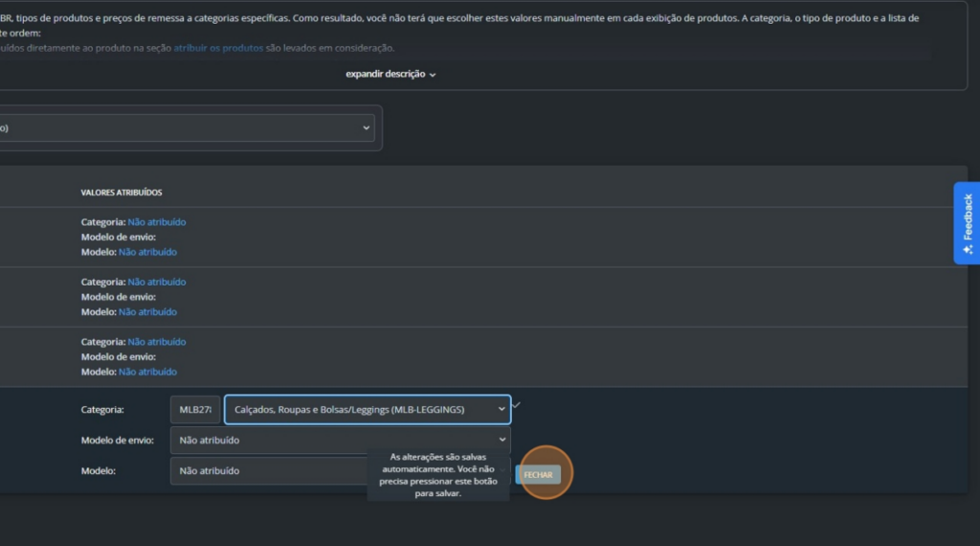980x546 pixels.
Task: Click the chevron next to expandir descrição
Action: pyautogui.click(x=433, y=75)
